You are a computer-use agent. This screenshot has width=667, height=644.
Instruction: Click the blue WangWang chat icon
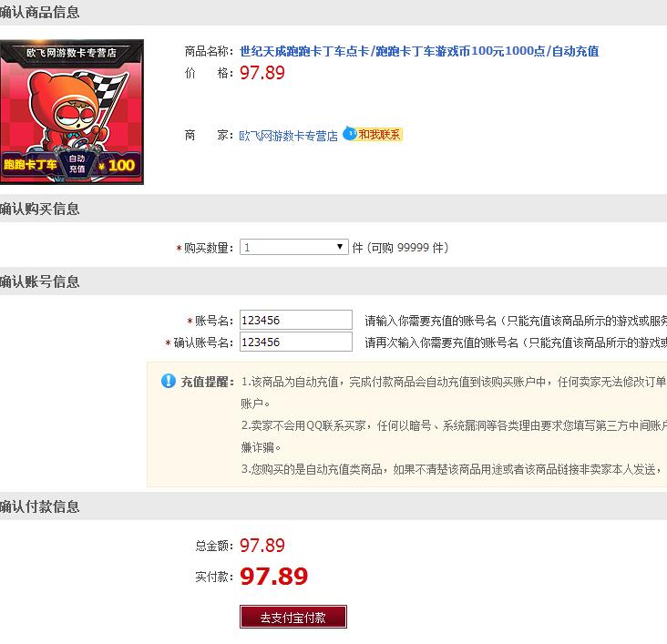(350, 134)
